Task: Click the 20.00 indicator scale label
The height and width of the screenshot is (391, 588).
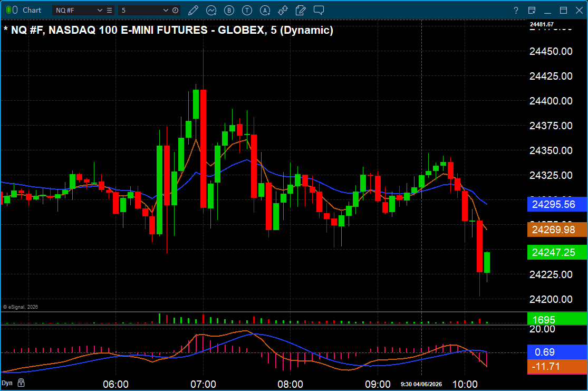Action: click(x=542, y=329)
